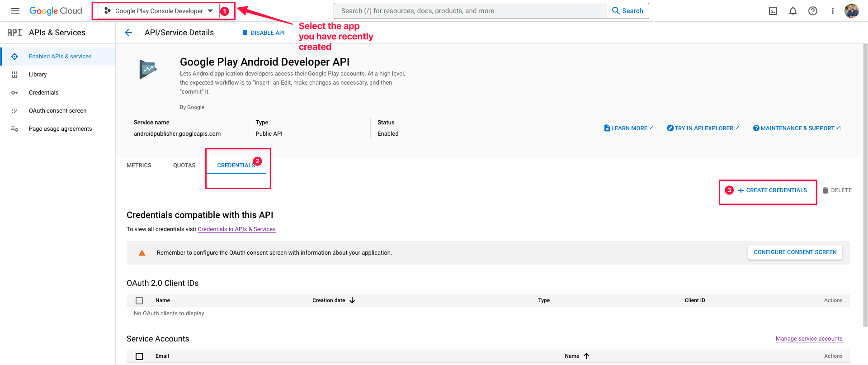Click CONFIGURE CONSENT SCREEN button
Image resolution: width=868 pixels, height=365 pixels.
(x=795, y=252)
